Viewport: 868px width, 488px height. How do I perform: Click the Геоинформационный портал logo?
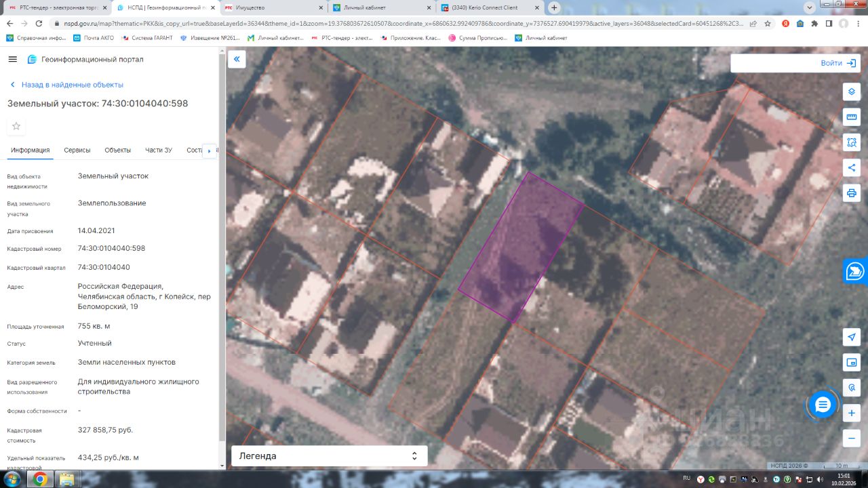click(85, 59)
